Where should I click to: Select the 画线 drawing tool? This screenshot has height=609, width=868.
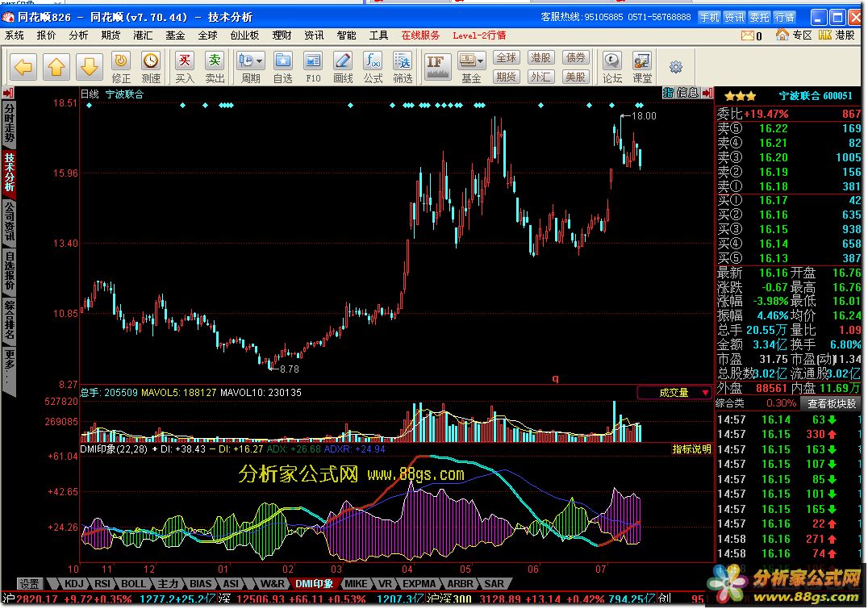(343, 68)
